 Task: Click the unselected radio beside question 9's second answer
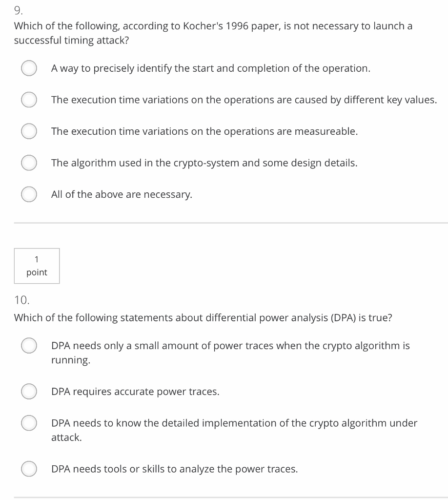pyautogui.click(x=29, y=100)
